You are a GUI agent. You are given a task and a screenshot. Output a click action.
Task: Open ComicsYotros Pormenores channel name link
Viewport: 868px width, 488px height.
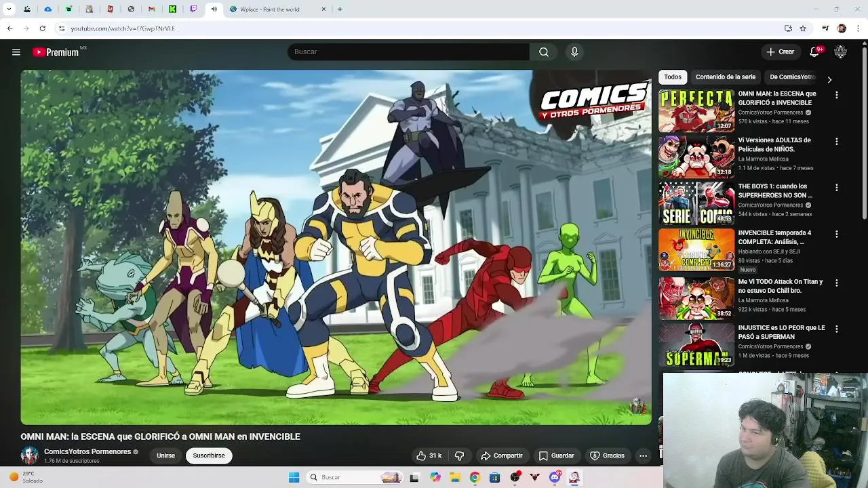(x=87, y=452)
